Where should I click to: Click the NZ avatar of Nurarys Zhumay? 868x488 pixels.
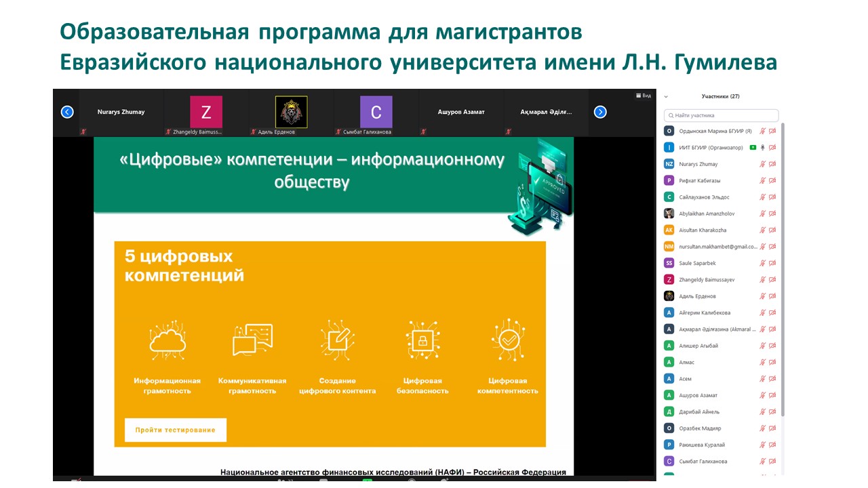pos(669,164)
